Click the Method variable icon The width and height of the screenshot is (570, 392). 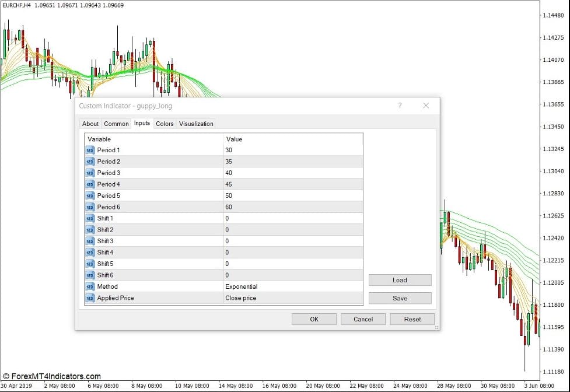[90, 286]
